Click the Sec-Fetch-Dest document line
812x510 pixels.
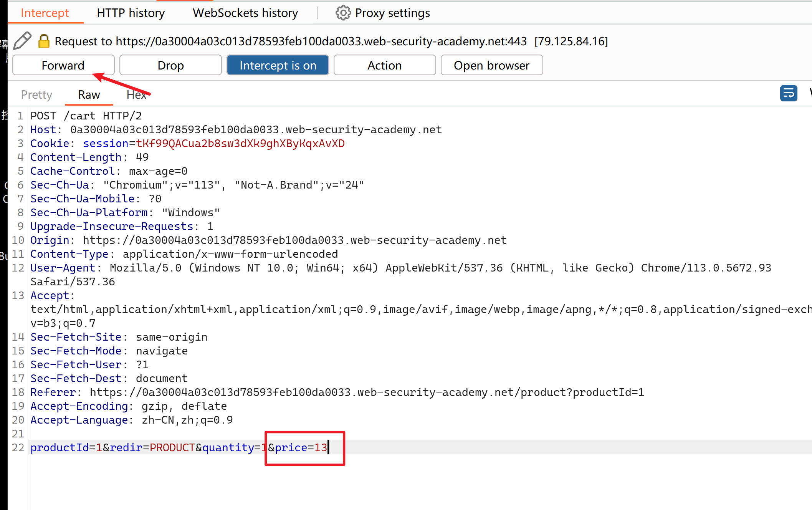click(x=109, y=378)
